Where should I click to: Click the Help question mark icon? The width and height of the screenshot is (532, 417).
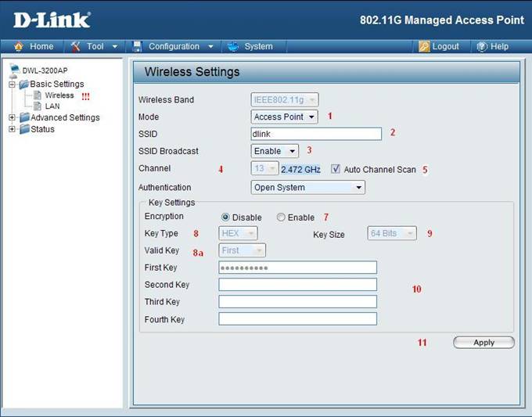482,46
